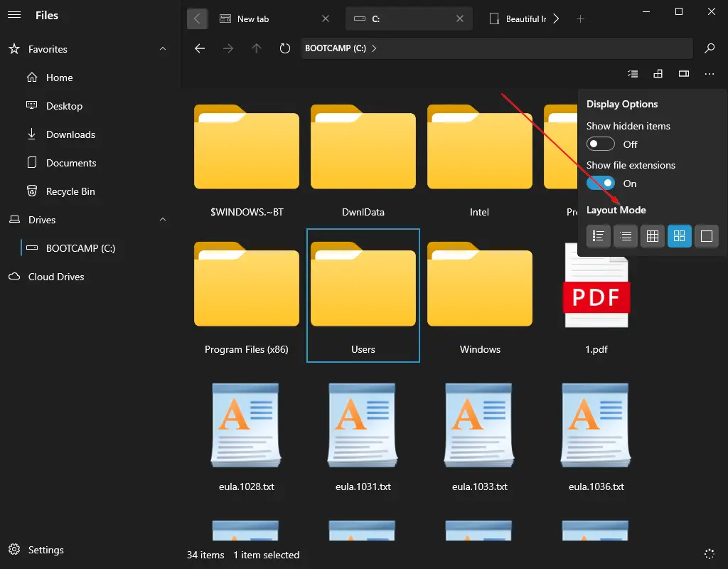The height and width of the screenshot is (569, 728).
Task: Open the search magnifier icon
Action: (709, 48)
